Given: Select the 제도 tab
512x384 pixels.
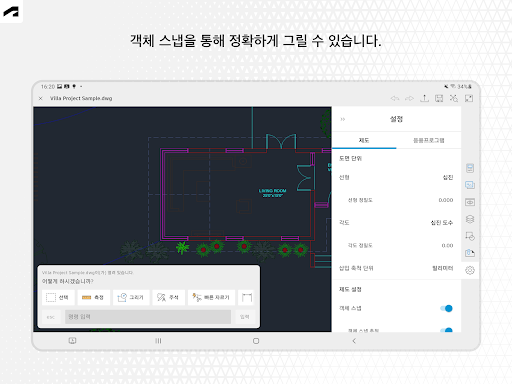Looking at the screenshot, I should click(x=364, y=140).
